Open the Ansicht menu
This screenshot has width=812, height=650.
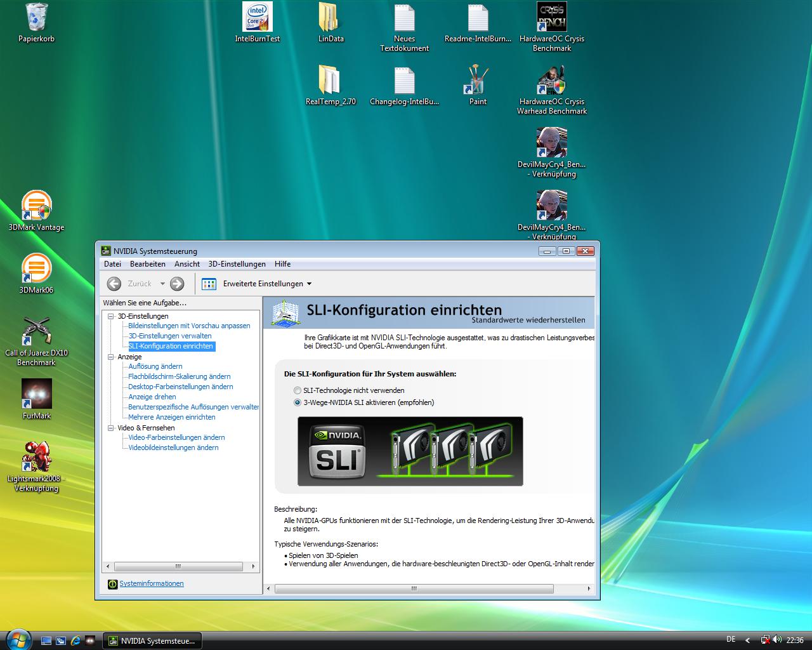pos(187,264)
